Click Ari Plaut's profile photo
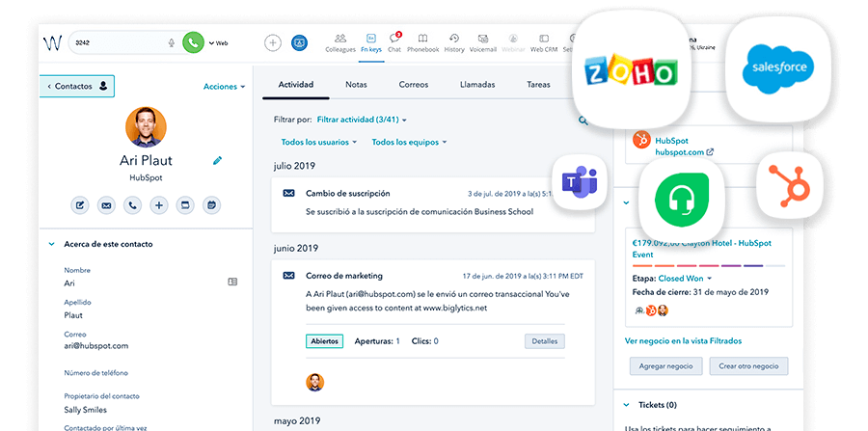This screenshot has width=868, height=431. [x=147, y=126]
